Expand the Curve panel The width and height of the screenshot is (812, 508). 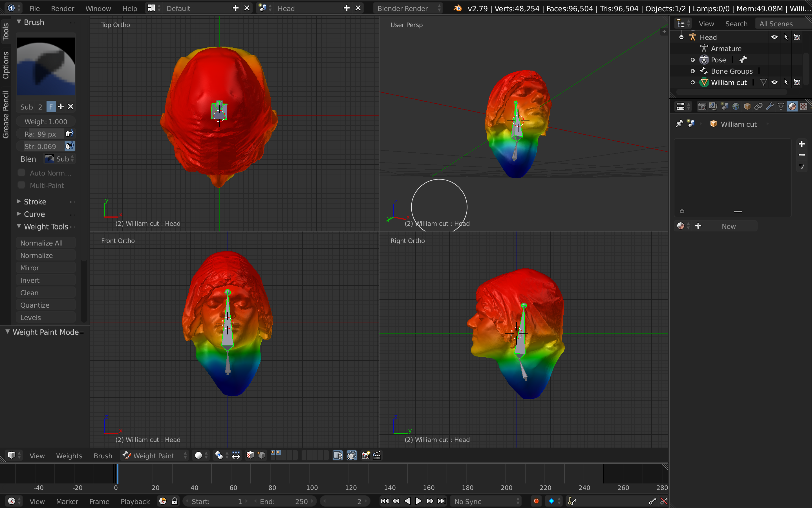pyautogui.click(x=19, y=214)
